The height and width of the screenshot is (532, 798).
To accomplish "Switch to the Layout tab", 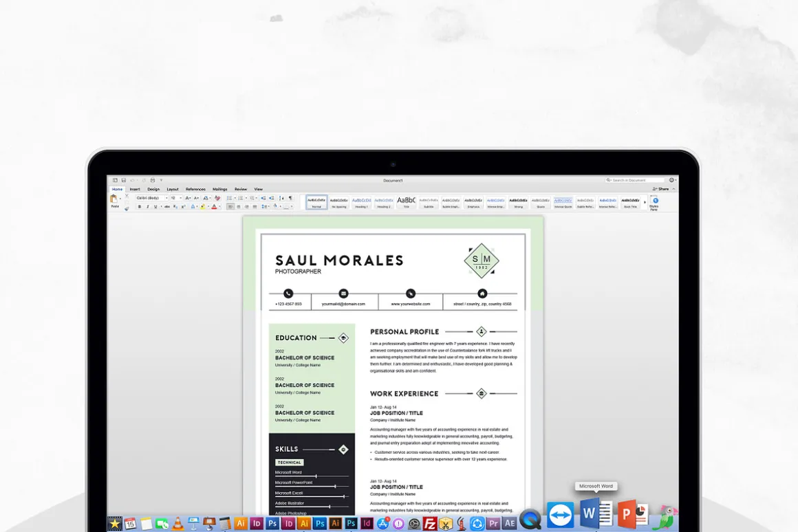I will 173,189.
